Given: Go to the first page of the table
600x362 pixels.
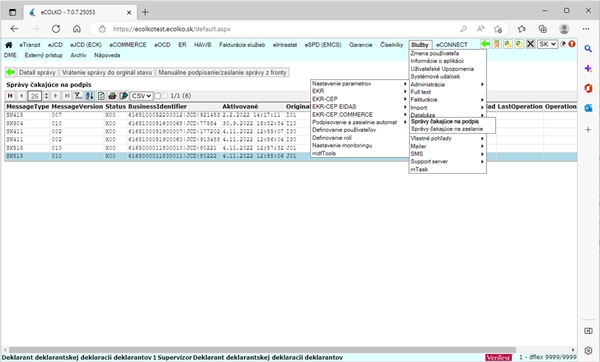Looking at the screenshot, I should (x=10, y=96).
